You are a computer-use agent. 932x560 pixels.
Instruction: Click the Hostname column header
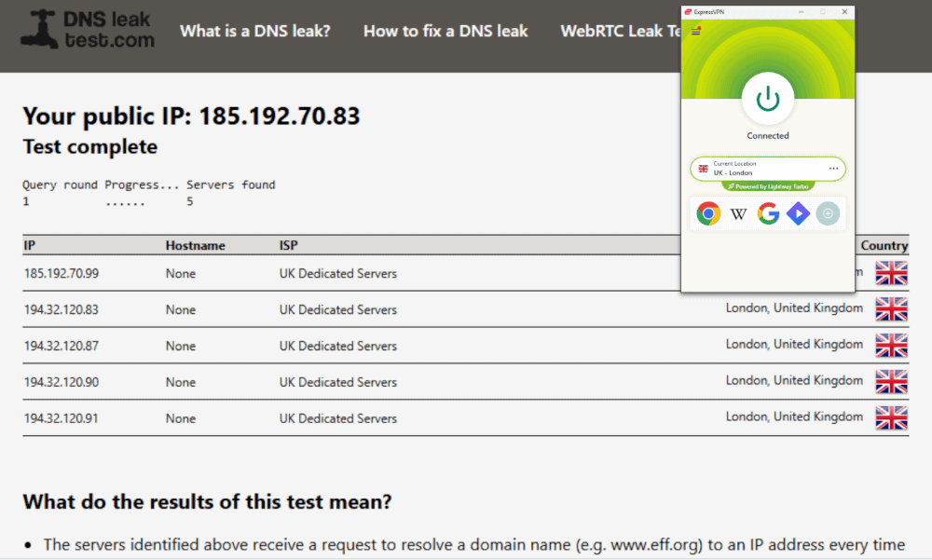[196, 245]
